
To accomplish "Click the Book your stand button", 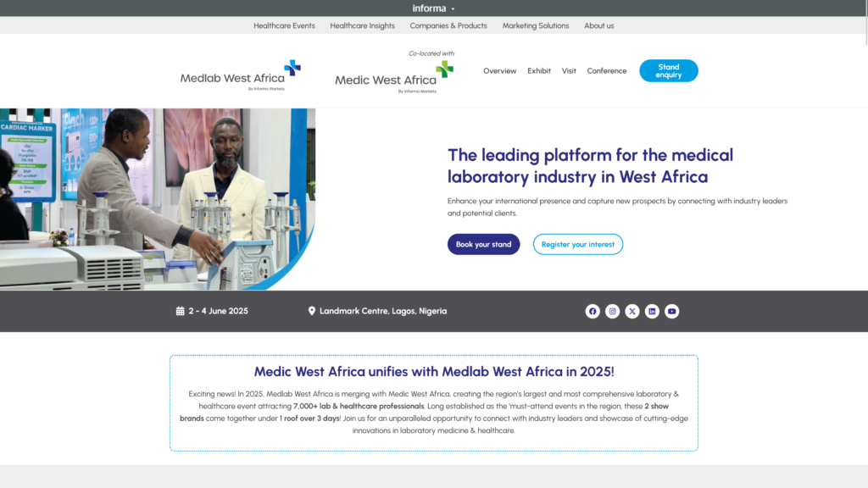I will [483, 244].
